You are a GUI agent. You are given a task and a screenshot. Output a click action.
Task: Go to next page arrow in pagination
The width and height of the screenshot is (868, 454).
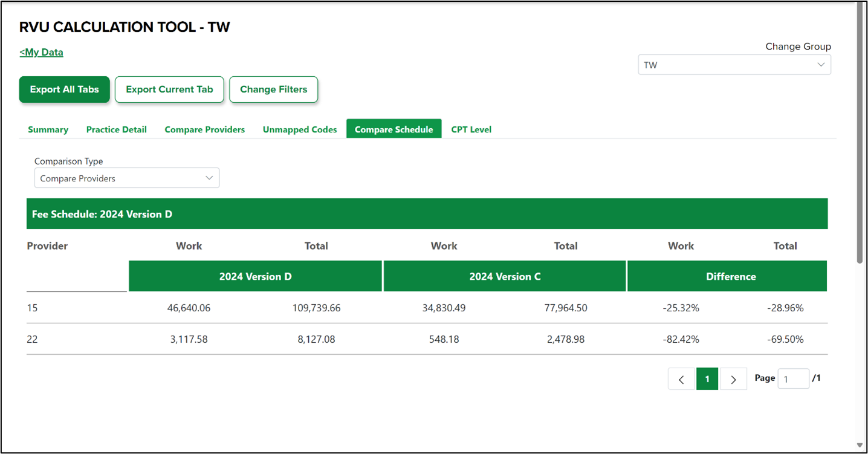pyautogui.click(x=733, y=379)
